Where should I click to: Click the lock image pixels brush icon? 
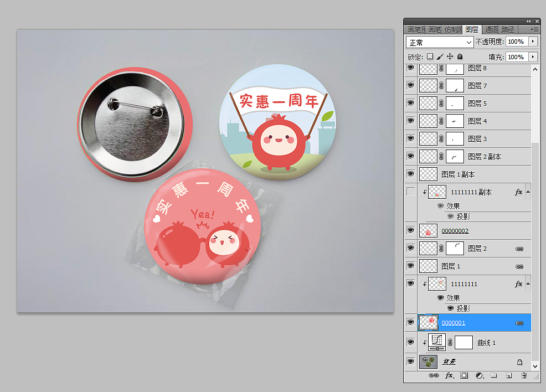440,56
